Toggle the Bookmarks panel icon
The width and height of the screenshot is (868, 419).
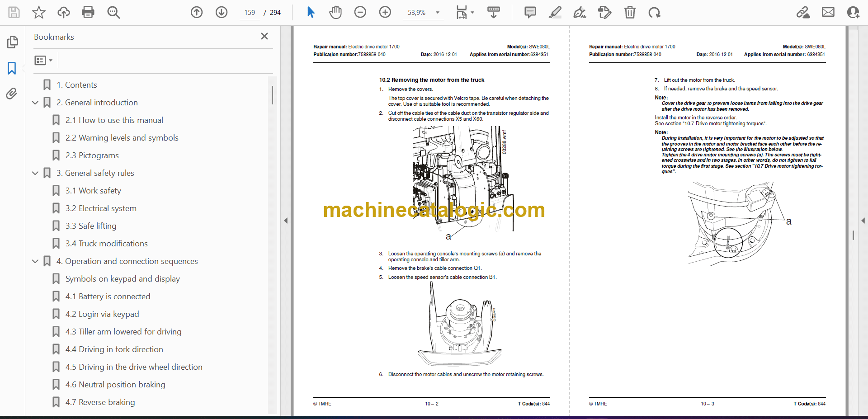[12, 68]
